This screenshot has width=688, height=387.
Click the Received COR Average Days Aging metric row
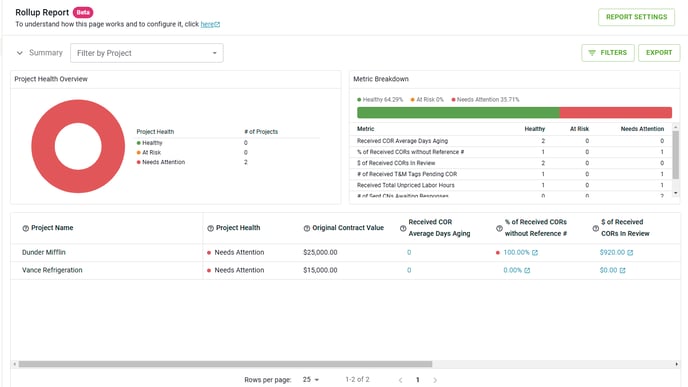513,141
